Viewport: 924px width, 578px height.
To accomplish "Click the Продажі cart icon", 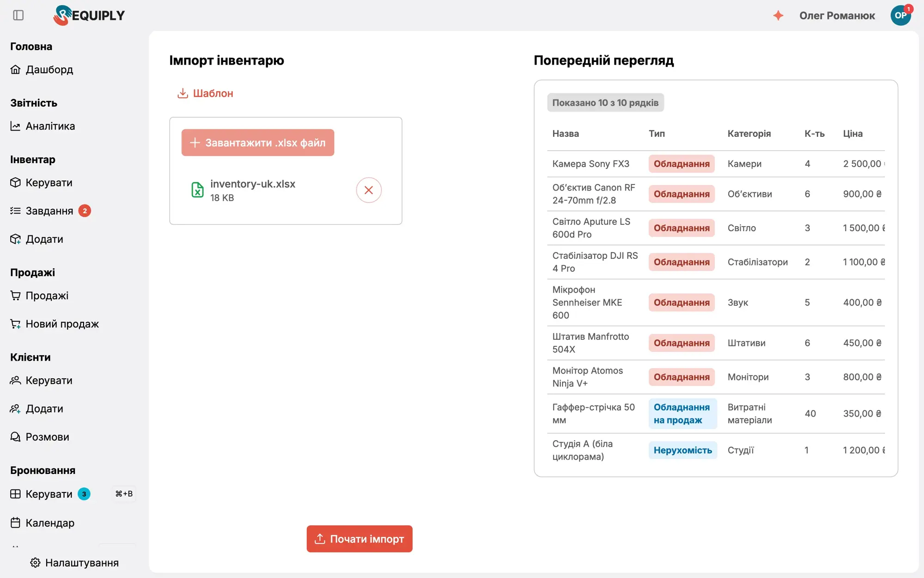I will click(x=16, y=295).
